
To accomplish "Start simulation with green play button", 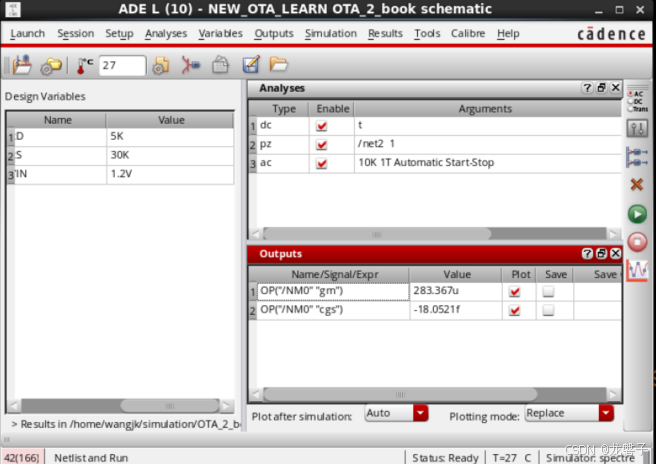I will click(637, 214).
